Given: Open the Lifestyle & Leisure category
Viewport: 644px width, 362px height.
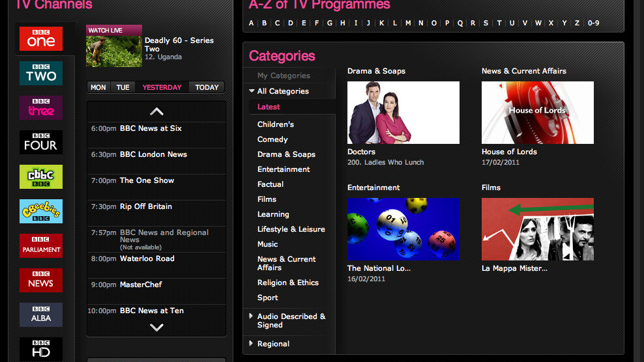Looking at the screenshot, I should tap(291, 229).
